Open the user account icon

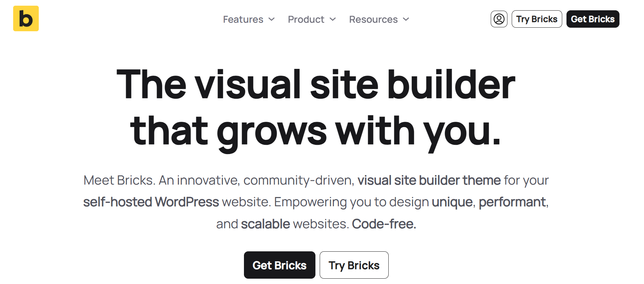pyautogui.click(x=499, y=19)
